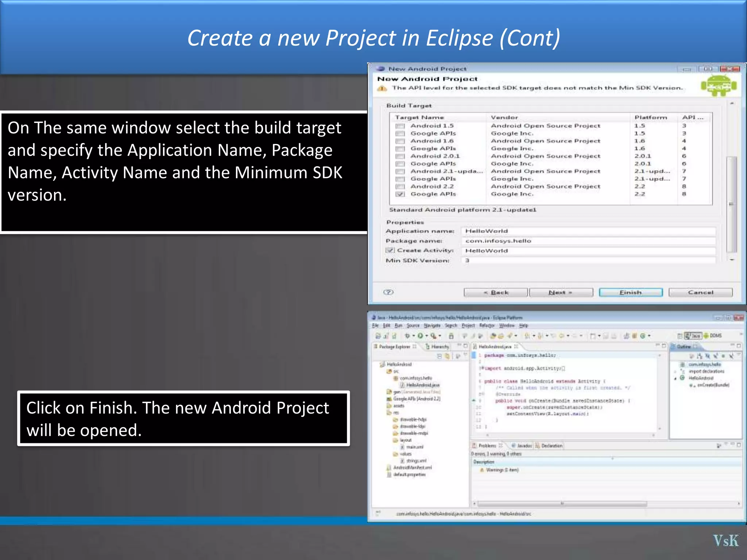The width and height of the screenshot is (747, 560).
Task: Check the Android 1.6 build target
Action: (x=400, y=141)
